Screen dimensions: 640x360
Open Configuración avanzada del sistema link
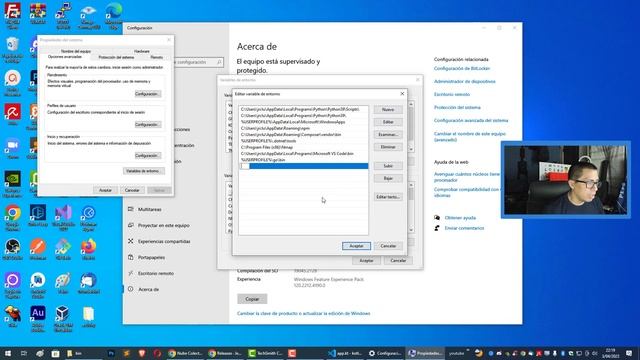click(x=471, y=120)
